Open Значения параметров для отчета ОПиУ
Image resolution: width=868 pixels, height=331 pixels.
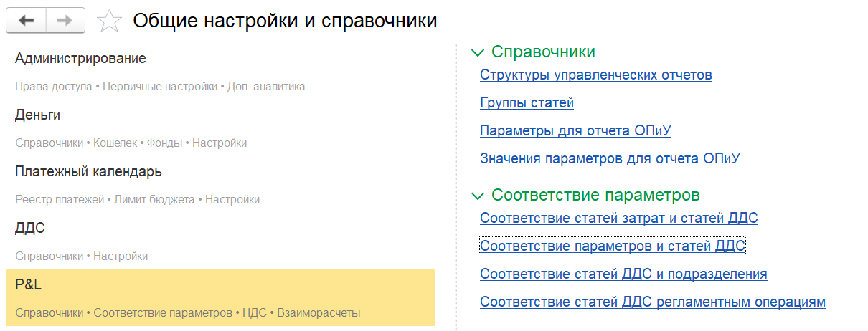pos(610,158)
